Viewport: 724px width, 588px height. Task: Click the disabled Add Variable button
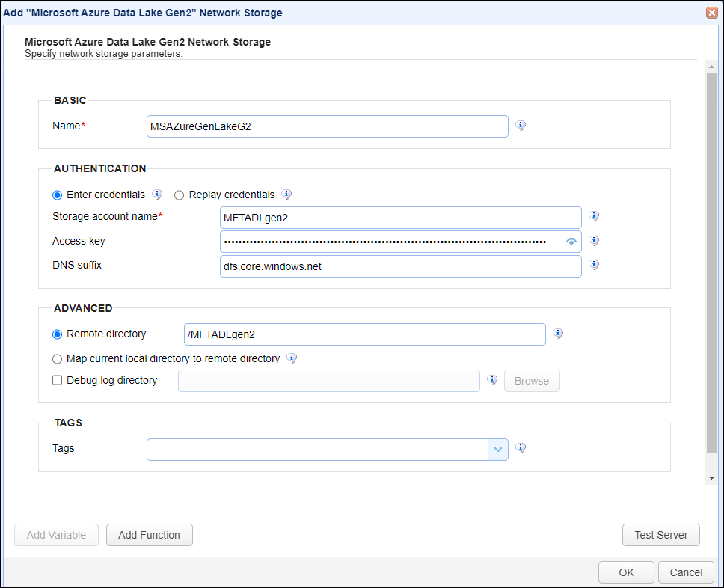click(x=56, y=535)
